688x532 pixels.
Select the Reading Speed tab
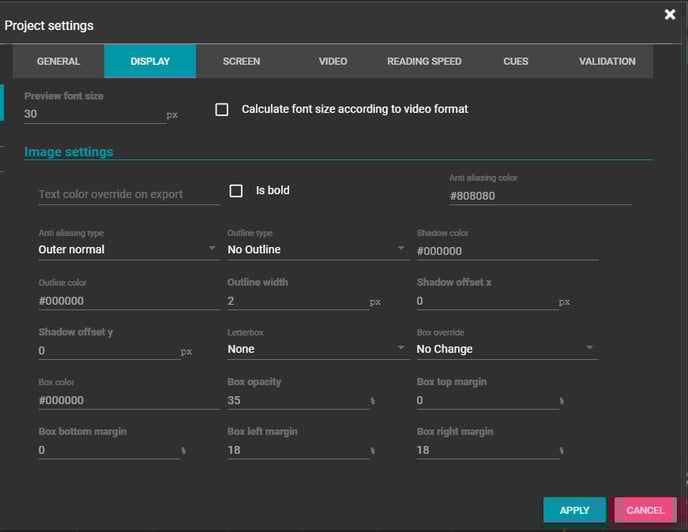coord(424,61)
